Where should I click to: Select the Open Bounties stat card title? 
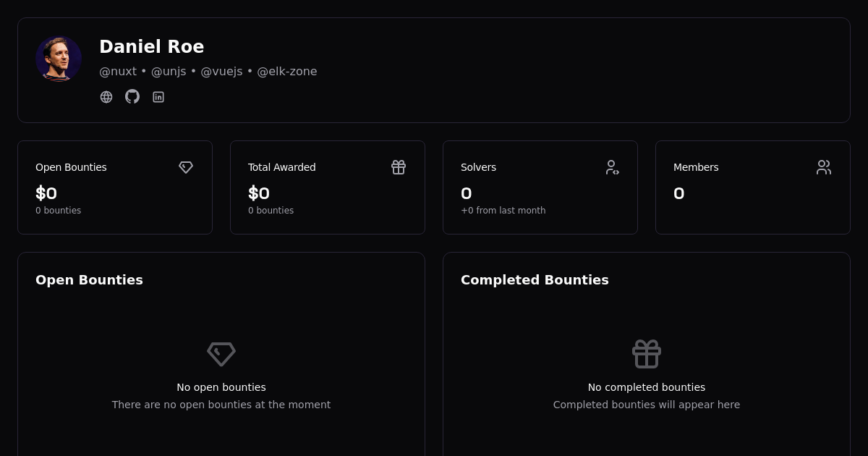pyautogui.click(x=71, y=167)
